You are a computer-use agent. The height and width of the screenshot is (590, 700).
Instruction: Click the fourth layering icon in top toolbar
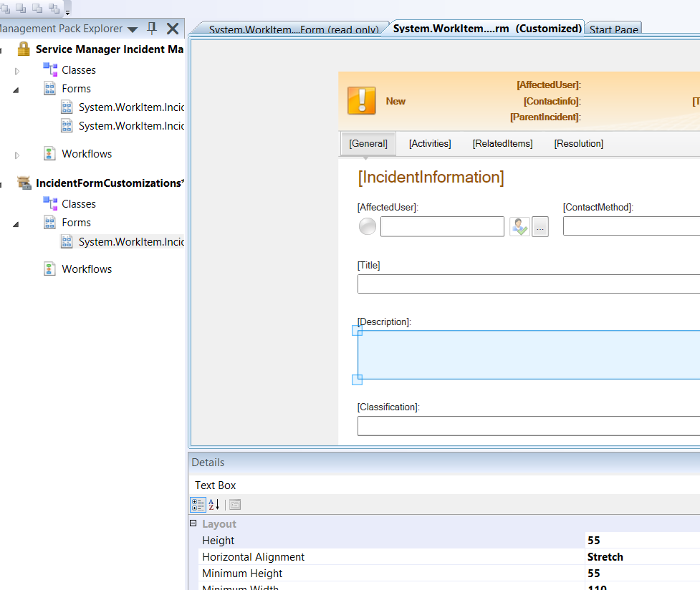coord(54,8)
